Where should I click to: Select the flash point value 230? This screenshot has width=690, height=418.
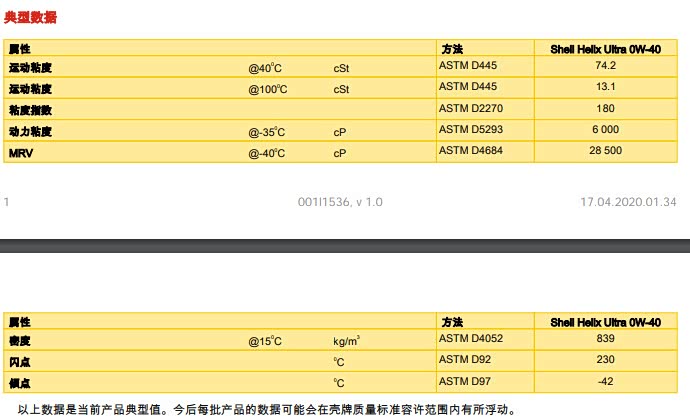pyautogui.click(x=606, y=359)
